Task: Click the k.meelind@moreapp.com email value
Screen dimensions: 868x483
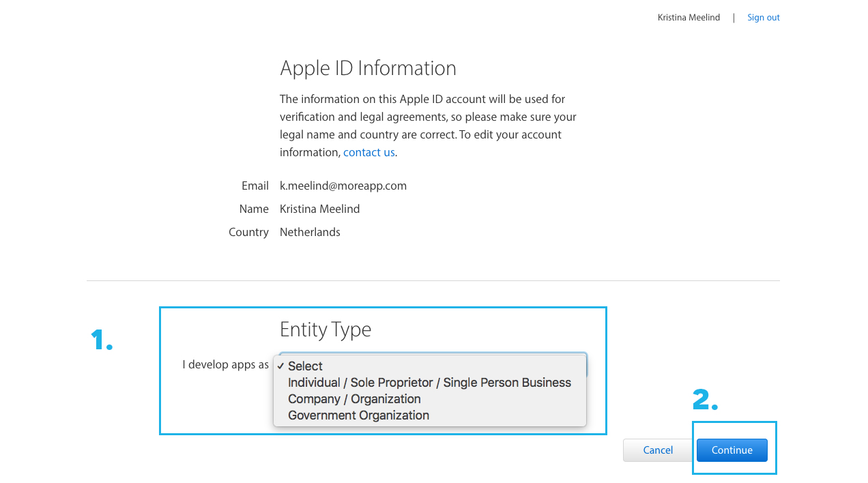Action: [343, 186]
